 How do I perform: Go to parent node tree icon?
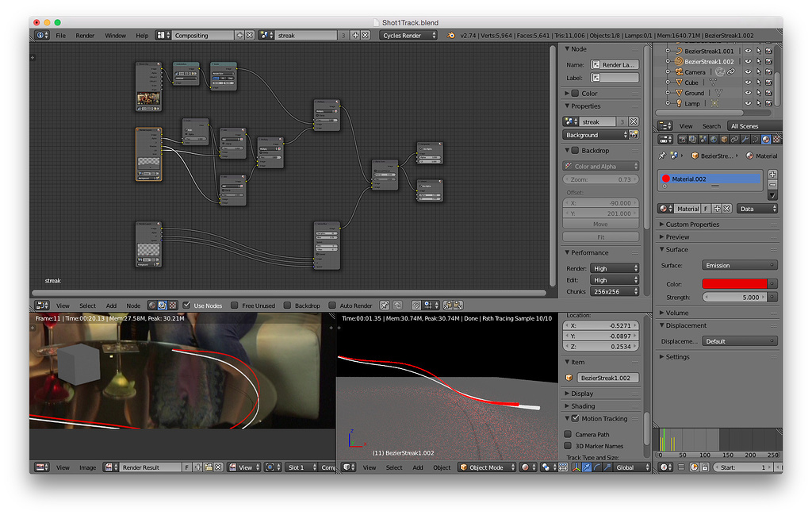(397, 306)
